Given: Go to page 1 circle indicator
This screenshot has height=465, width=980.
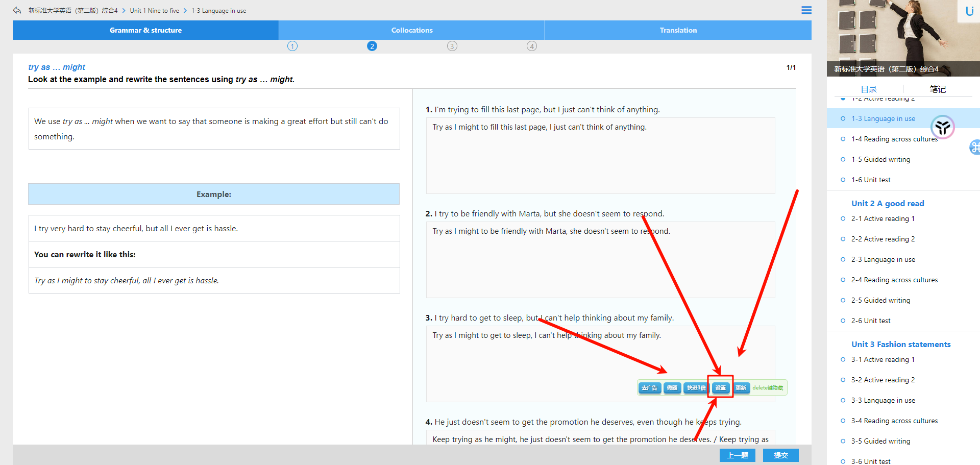Looking at the screenshot, I should pyautogui.click(x=292, y=46).
